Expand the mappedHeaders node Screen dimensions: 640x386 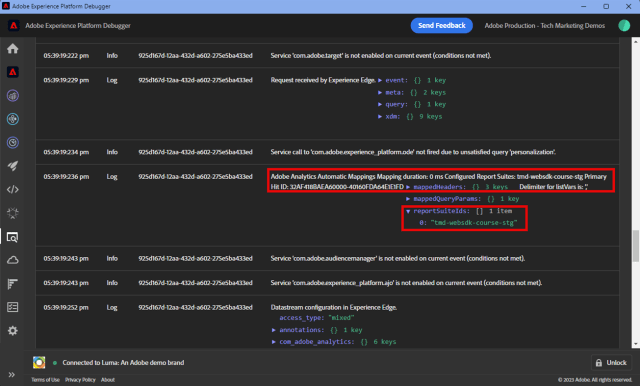[408, 187]
